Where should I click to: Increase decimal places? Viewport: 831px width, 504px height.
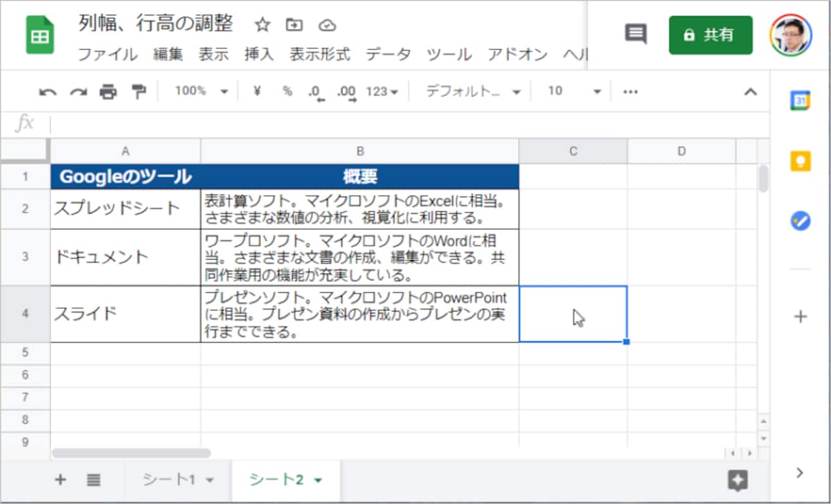[346, 91]
